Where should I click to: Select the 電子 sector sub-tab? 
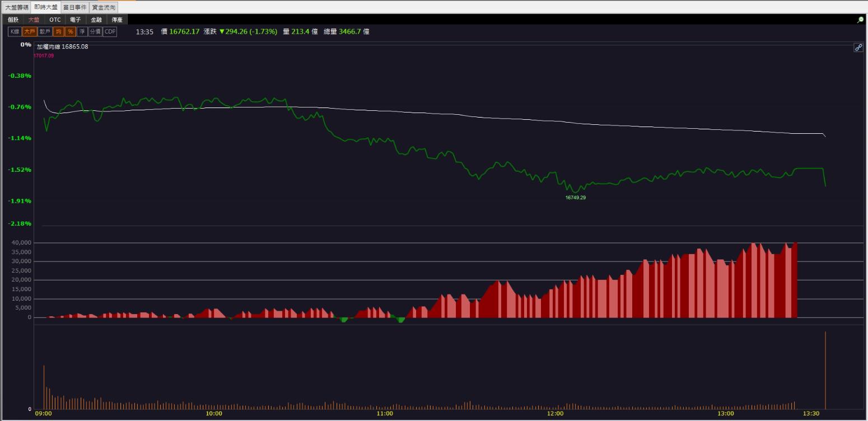click(76, 20)
